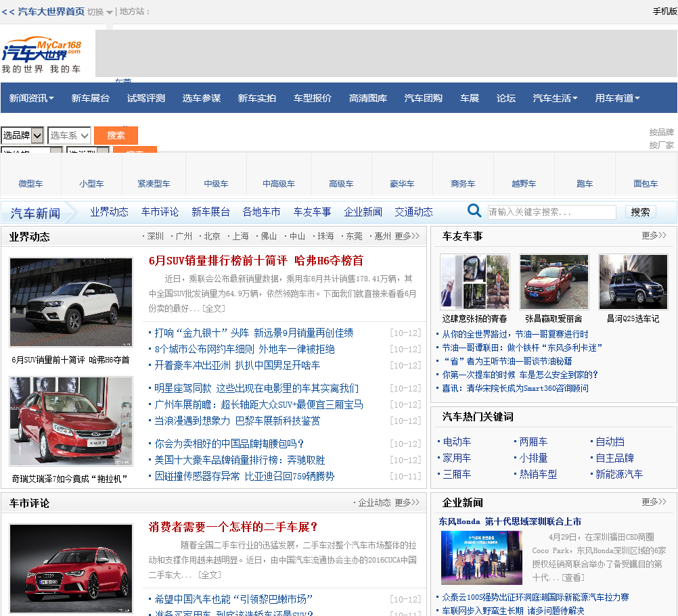Open the 选车系 series dropdown
678x616 pixels.
(69, 135)
